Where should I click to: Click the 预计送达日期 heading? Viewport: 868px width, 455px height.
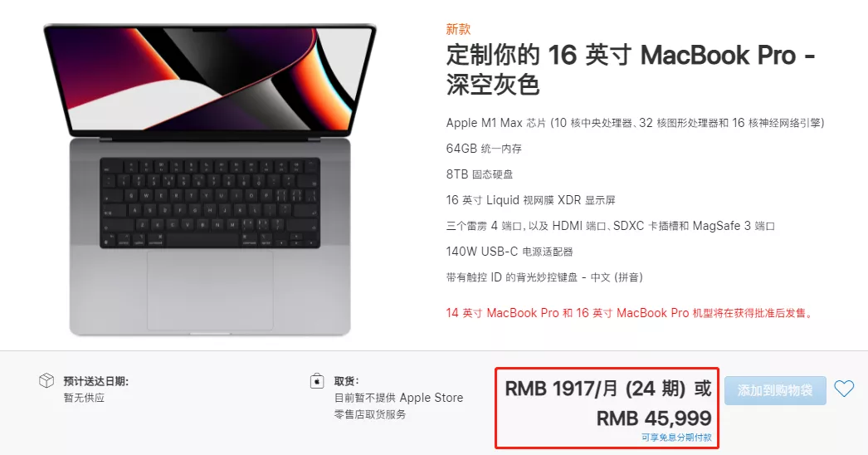click(95, 381)
